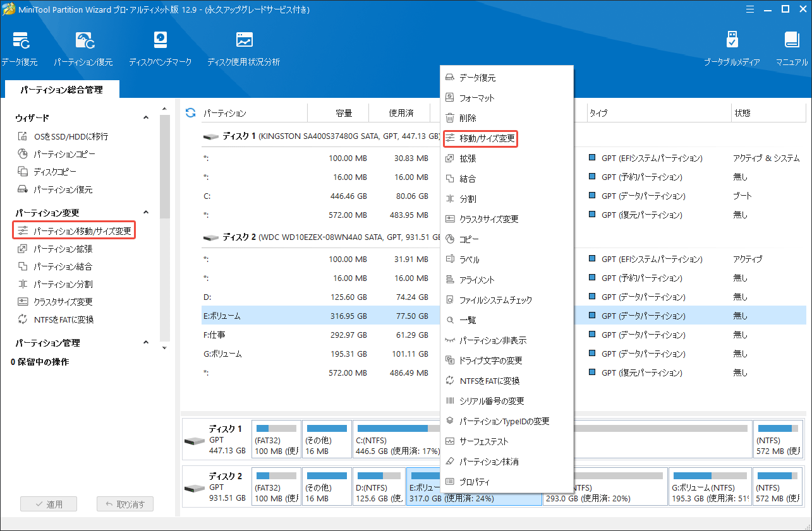Select 結合 in the context menu
This screenshot has width=812, height=531.
pos(507,179)
